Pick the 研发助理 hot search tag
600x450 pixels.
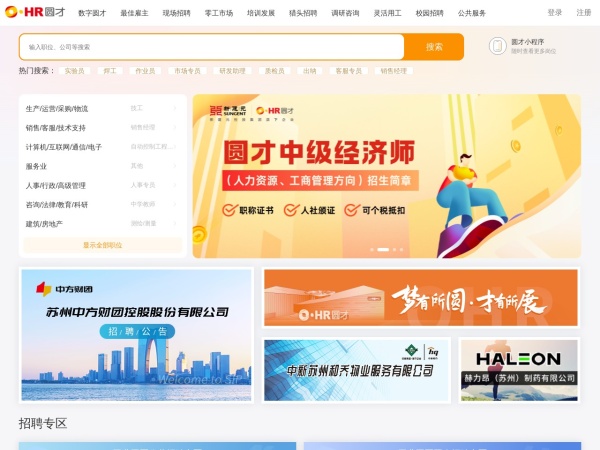(232, 71)
